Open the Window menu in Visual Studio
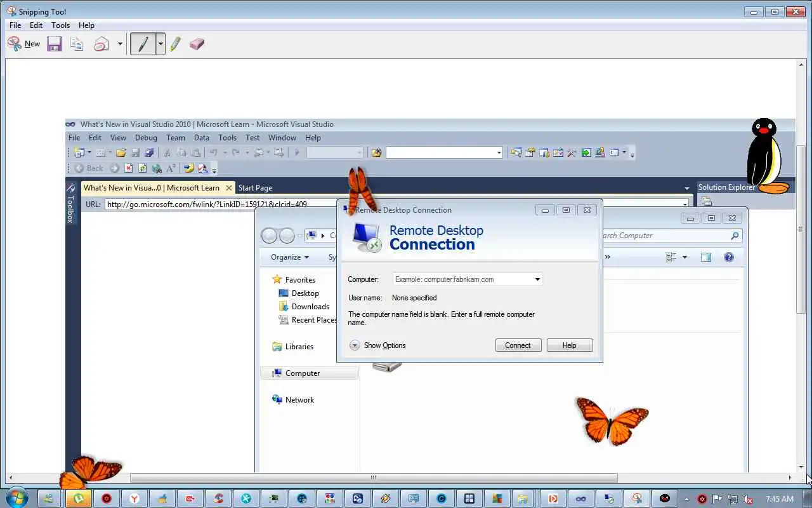Screen dimensions: 812x508 (282, 137)
